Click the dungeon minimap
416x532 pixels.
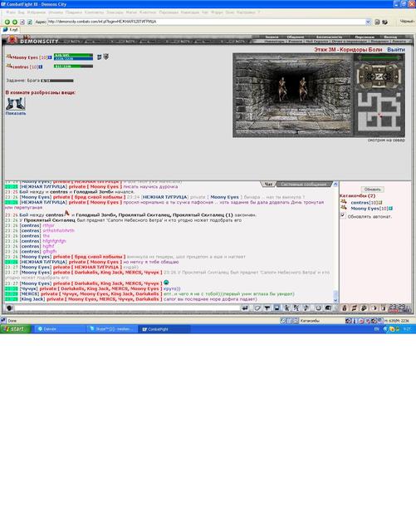[x=379, y=113]
